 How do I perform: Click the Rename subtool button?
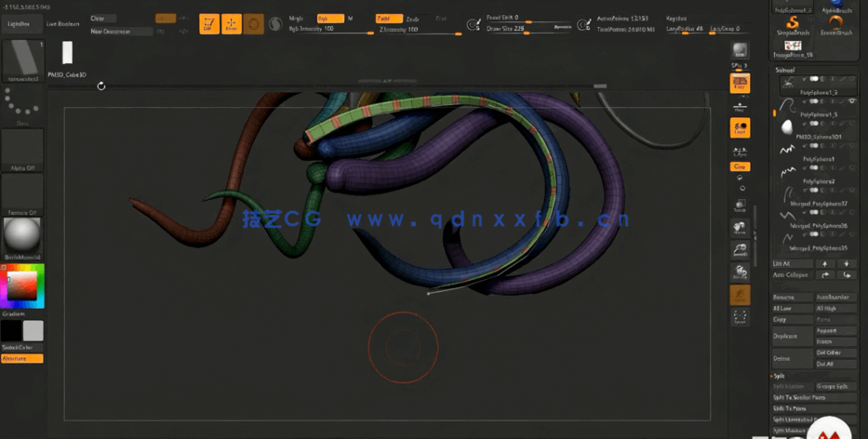click(793, 298)
